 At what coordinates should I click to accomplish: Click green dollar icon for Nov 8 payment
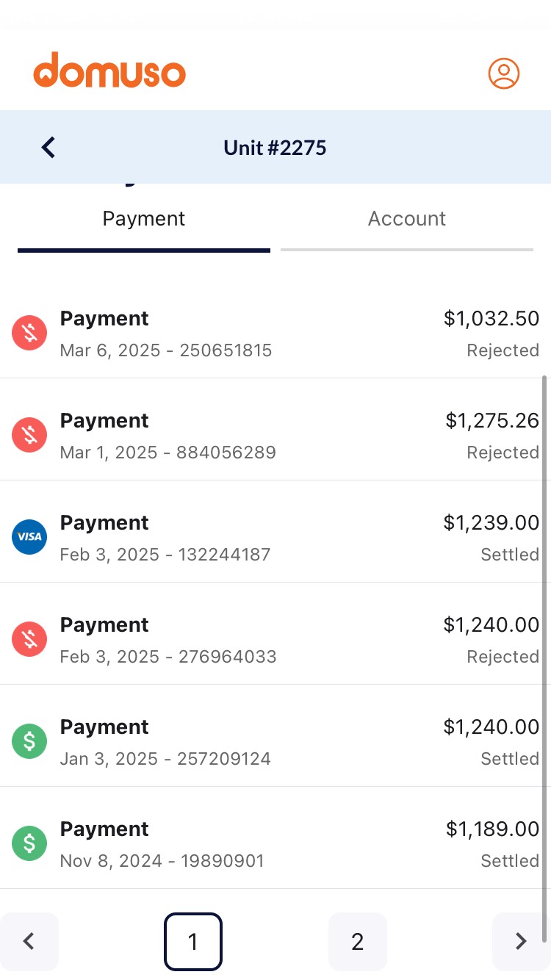(29, 843)
